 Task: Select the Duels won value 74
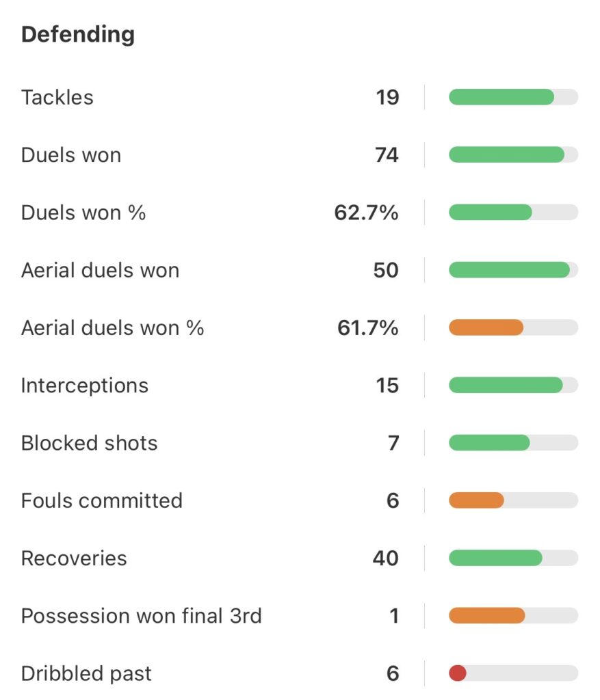click(387, 155)
